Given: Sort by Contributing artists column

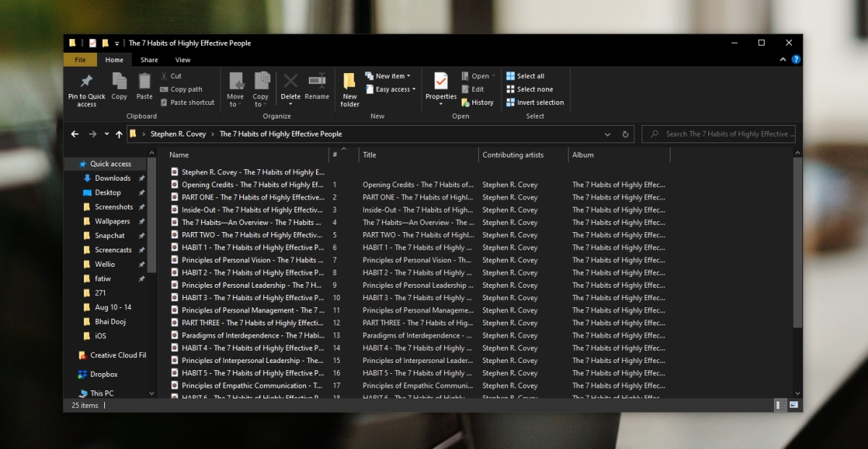Looking at the screenshot, I should 524,155.
